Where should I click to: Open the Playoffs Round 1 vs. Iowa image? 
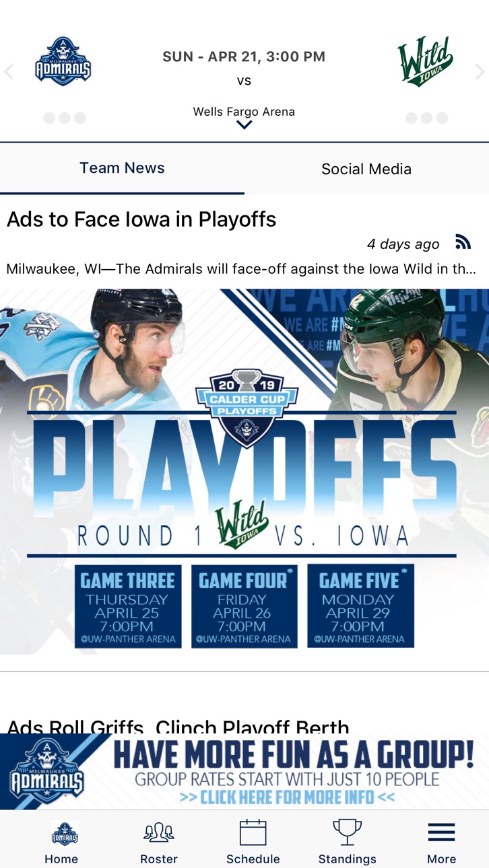[244, 472]
